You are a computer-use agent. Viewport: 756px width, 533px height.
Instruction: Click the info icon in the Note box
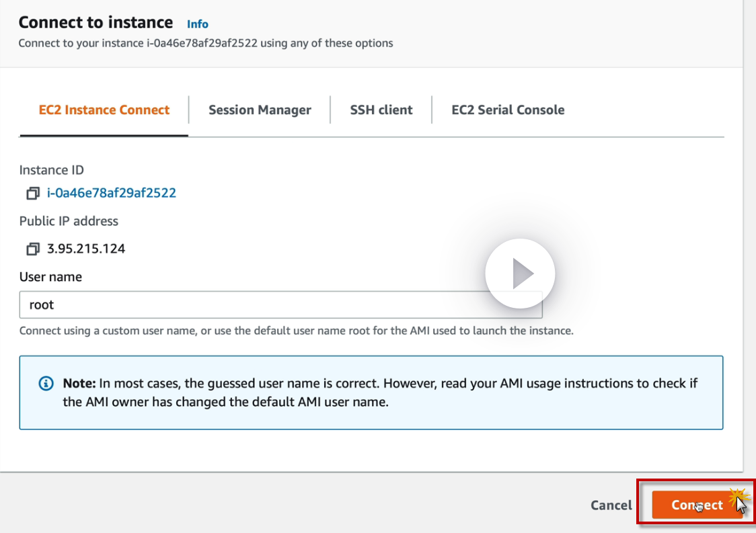point(46,384)
